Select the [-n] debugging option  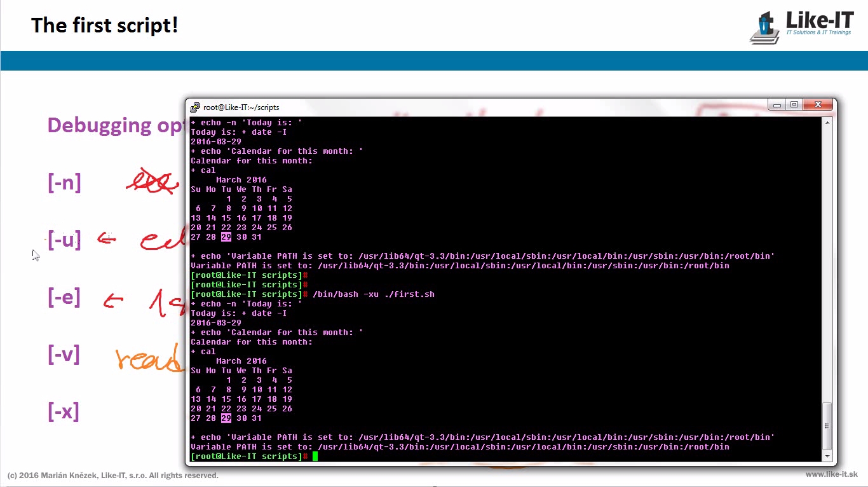(x=64, y=183)
